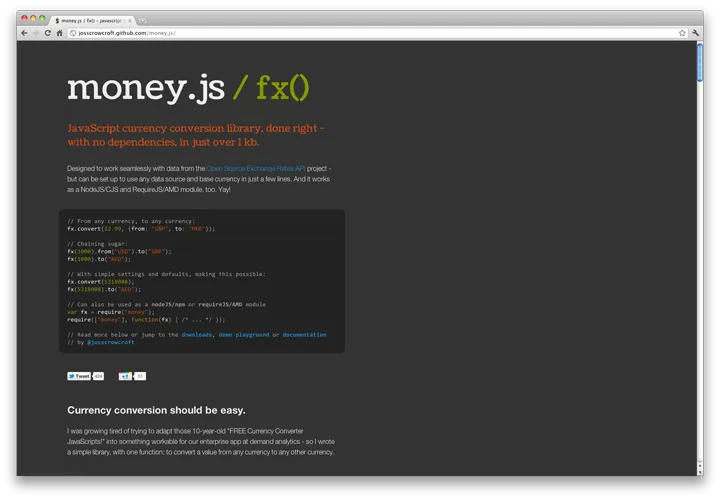Open the demo playground link
720x499 pixels.
(x=244, y=335)
